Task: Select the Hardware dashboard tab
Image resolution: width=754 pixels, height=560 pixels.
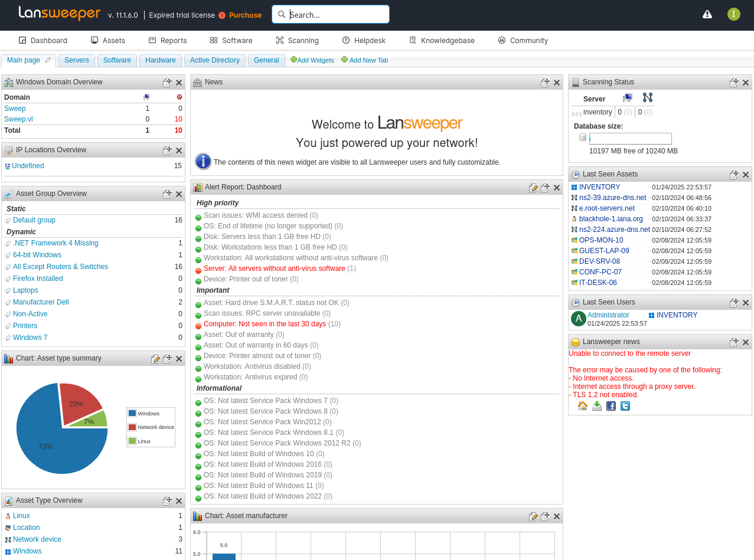Action: coord(161,61)
